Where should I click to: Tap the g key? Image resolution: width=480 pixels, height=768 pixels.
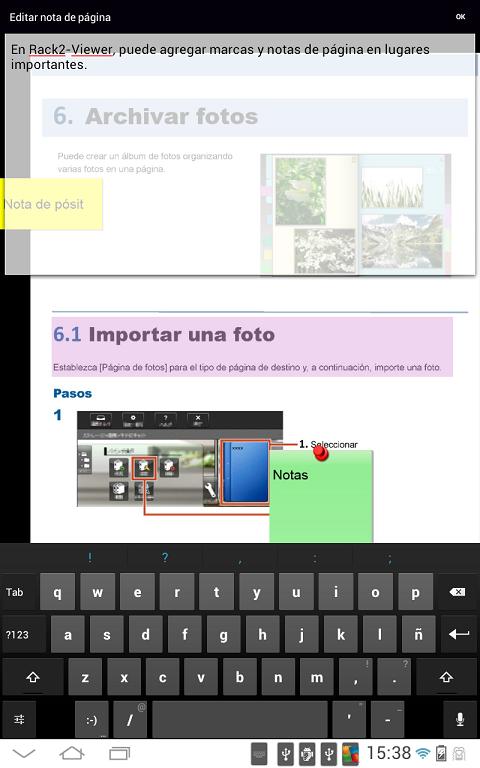click(223, 635)
